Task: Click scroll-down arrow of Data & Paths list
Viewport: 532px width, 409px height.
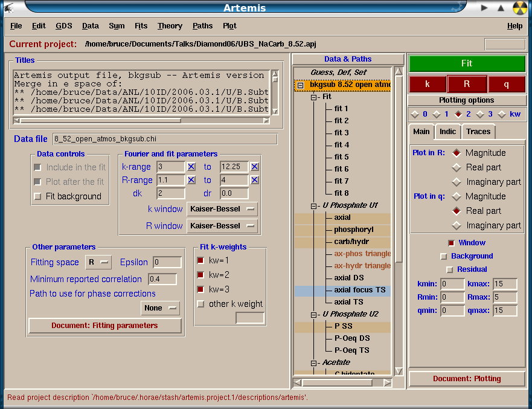Action: 398,371
